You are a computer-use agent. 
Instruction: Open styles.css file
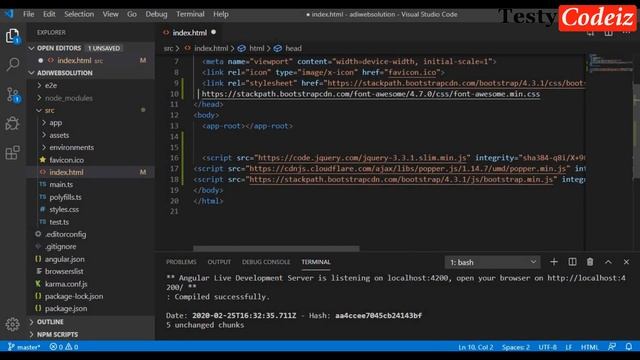(64, 209)
